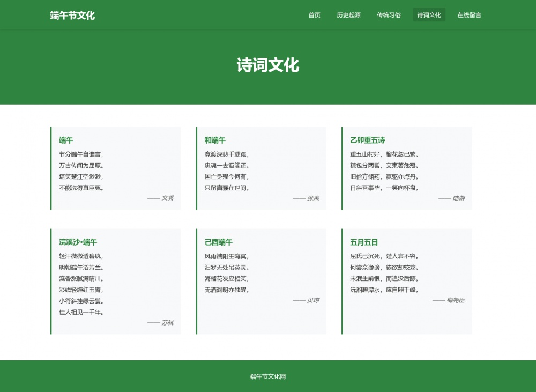Select the poem title 端午 in 文秀's card
Viewport: 536px width, 392px height.
[x=66, y=140]
